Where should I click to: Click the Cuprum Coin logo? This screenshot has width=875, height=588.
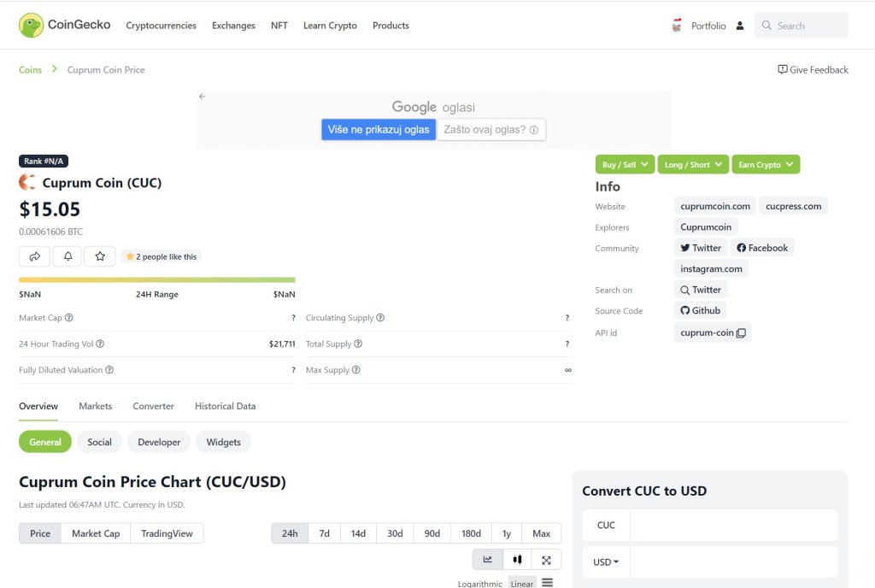[x=26, y=181]
